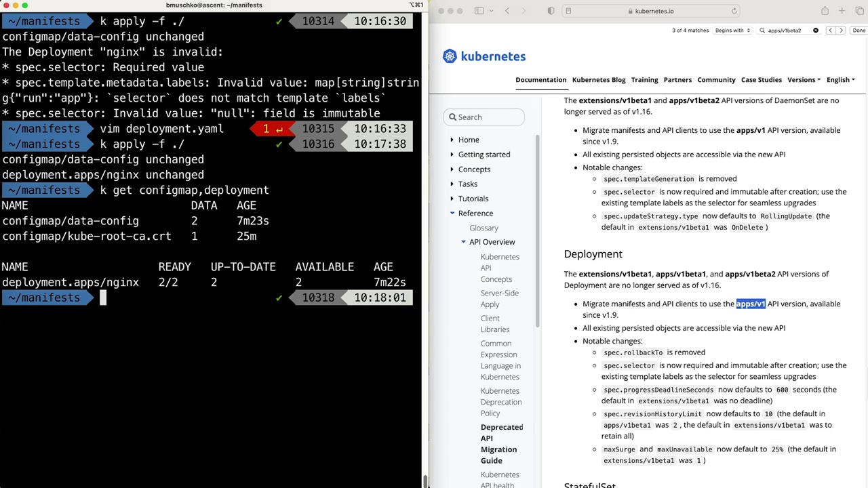Click the reader view icon in address bar
This screenshot has width=868, height=488.
click(x=568, y=11)
